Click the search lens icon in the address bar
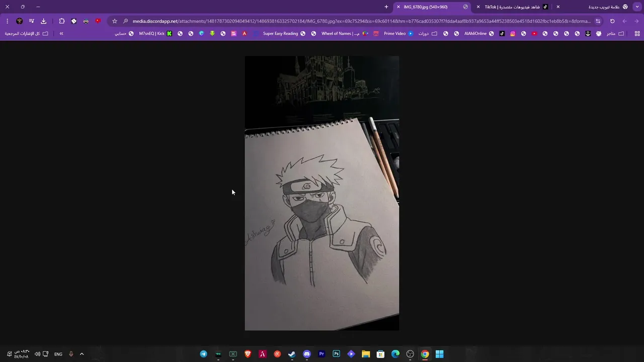This screenshot has width=644, height=362. [125, 21]
